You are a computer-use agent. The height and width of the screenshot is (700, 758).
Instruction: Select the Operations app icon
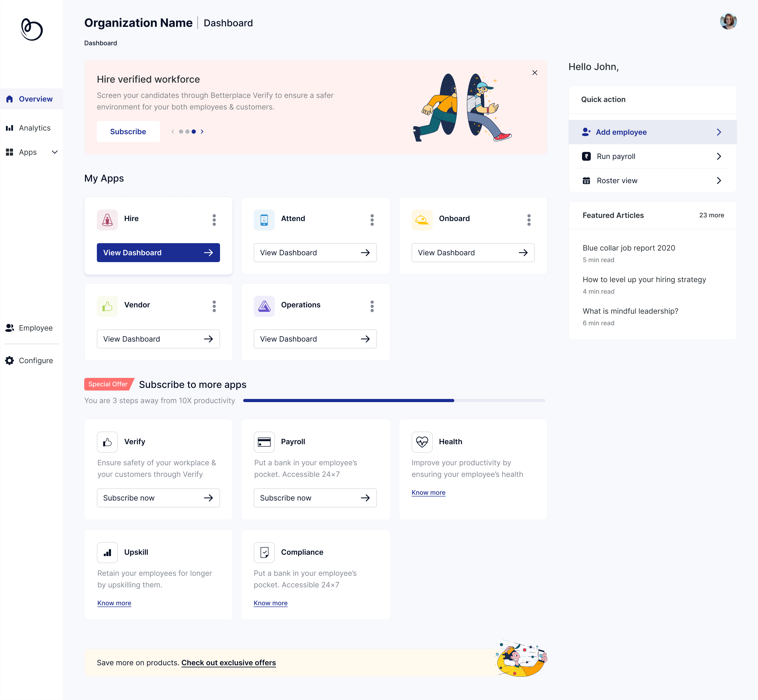[264, 306]
